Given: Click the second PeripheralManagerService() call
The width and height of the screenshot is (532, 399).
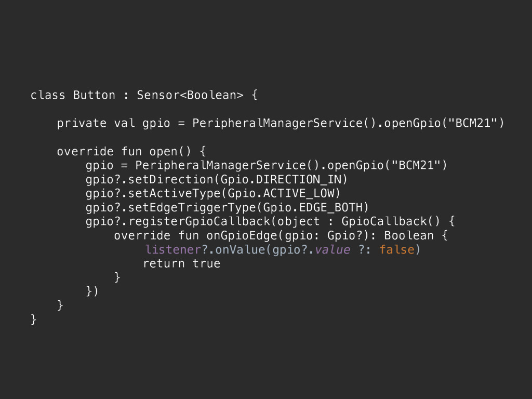Looking at the screenshot, I should (x=228, y=165).
